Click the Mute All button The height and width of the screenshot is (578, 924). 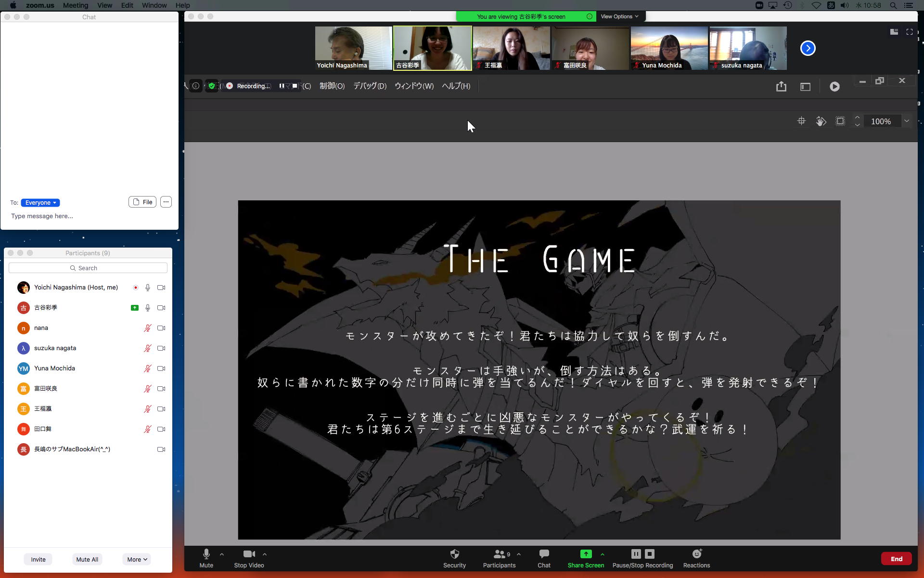point(87,559)
